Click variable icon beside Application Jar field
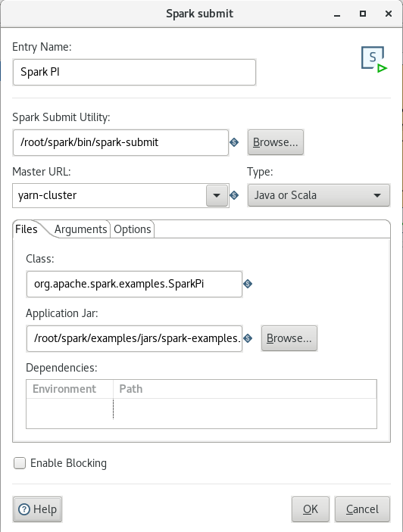Image resolution: width=403 pixels, height=532 pixels. click(x=248, y=338)
